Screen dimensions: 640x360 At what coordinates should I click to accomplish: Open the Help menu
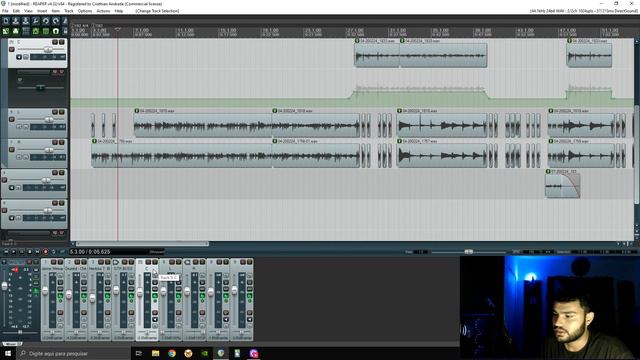119,11
